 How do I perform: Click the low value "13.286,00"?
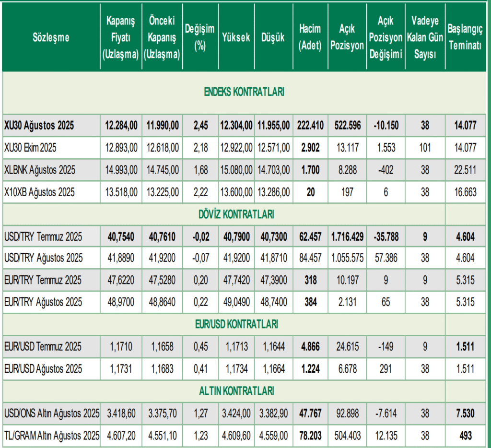pos(273,192)
